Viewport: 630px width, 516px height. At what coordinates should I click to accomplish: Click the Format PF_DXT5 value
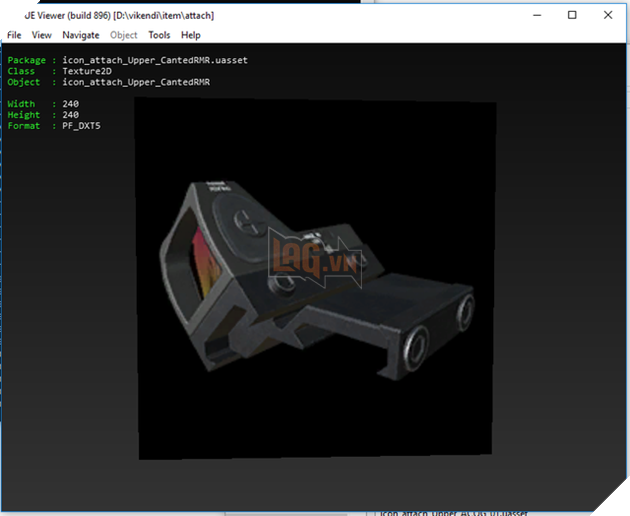(81, 126)
